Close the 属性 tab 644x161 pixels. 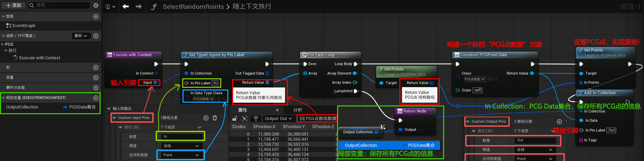tap(277, 110)
